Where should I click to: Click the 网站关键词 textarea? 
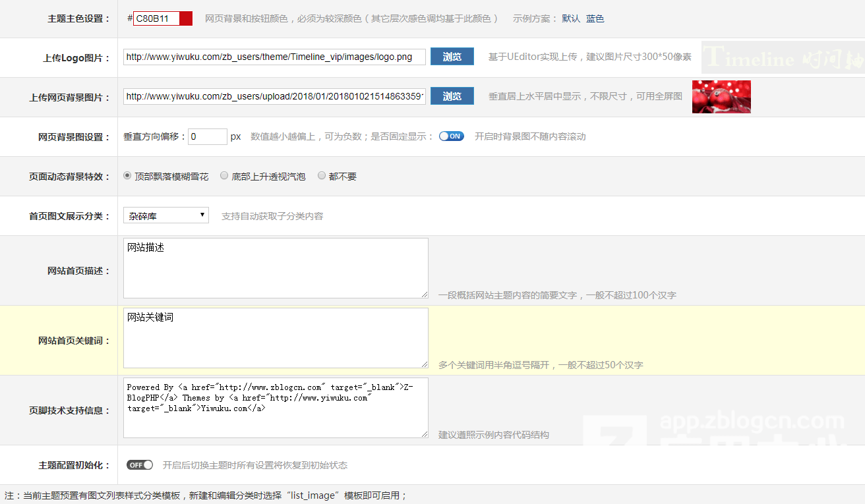click(x=276, y=338)
